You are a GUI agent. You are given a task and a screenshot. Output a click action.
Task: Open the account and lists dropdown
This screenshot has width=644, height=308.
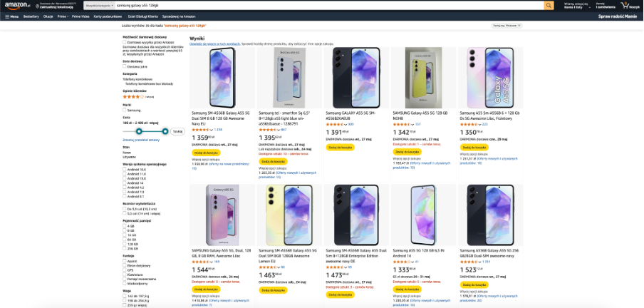tap(574, 5)
